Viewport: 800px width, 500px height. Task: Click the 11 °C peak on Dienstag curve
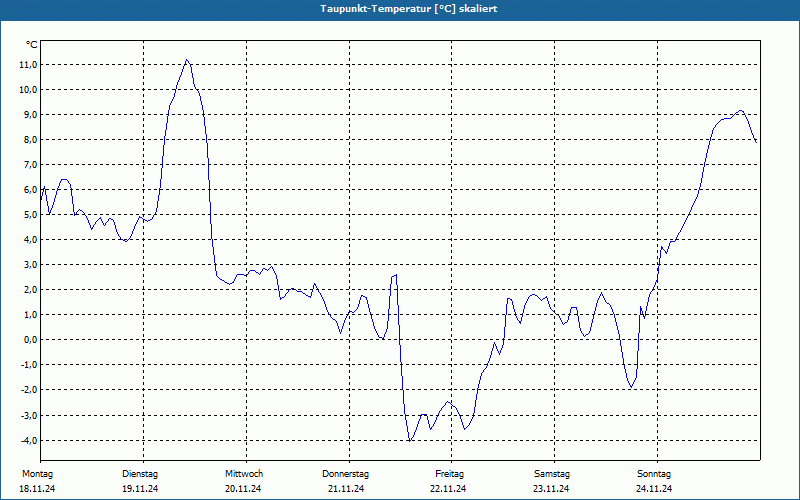pos(187,60)
